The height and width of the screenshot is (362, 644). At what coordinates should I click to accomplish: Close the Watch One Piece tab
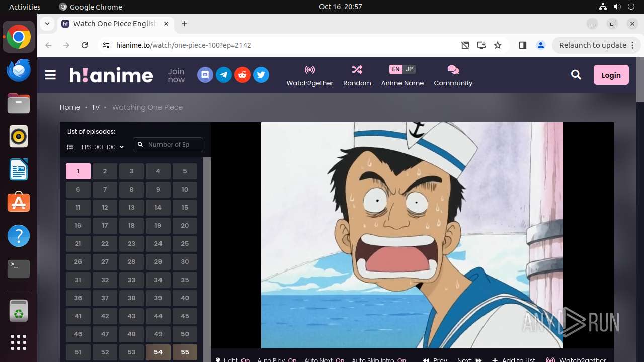coord(166,24)
